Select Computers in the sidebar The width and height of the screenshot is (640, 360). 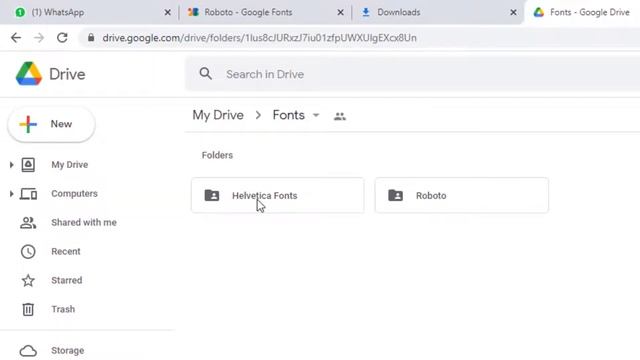pos(74,193)
